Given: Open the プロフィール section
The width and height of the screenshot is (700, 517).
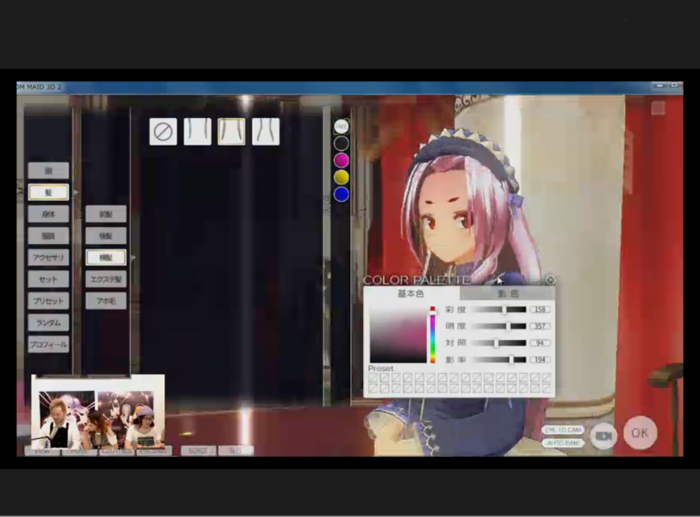Looking at the screenshot, I should point(48,345).
